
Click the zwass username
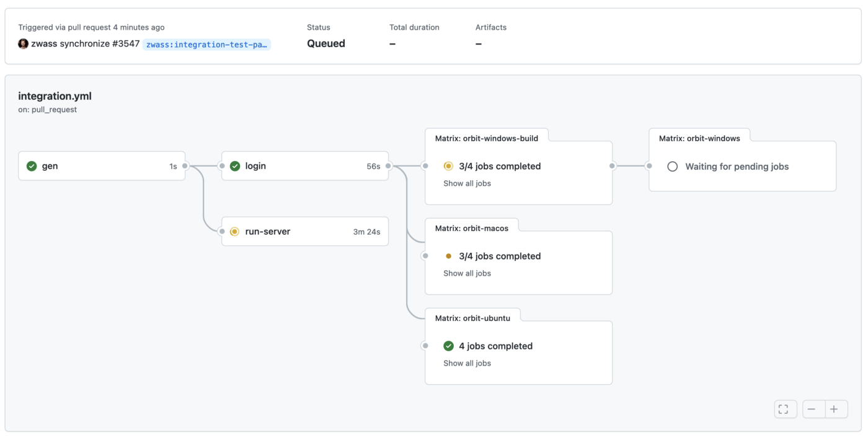pos(44,44)
